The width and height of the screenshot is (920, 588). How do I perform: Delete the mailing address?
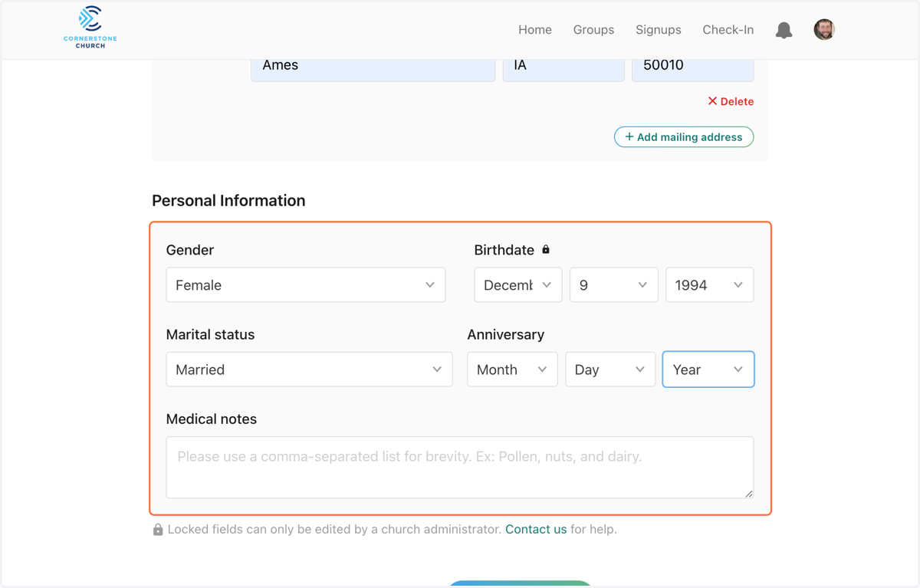click(x=731, y=101)
